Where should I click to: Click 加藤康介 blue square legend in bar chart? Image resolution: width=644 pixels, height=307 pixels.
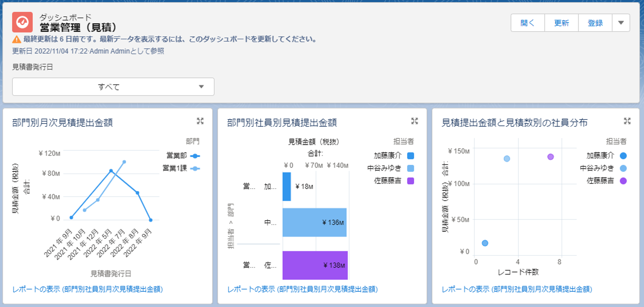[411, 156]
